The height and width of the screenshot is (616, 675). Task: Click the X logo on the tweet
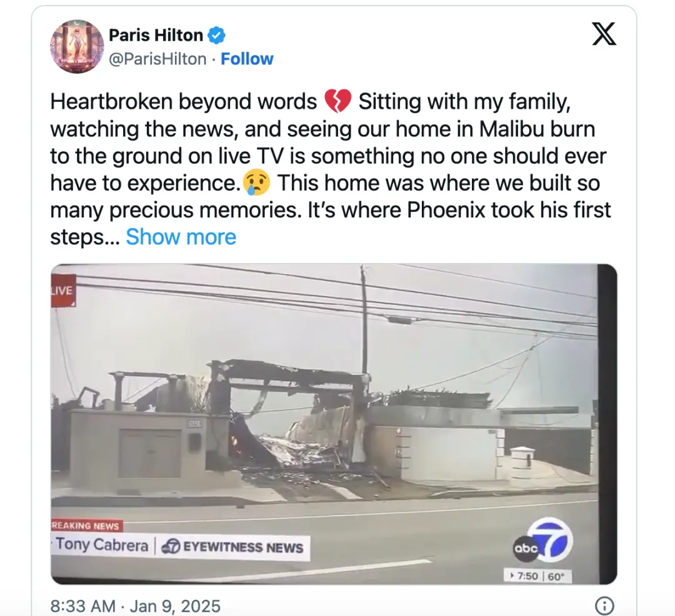coord(604,34)
